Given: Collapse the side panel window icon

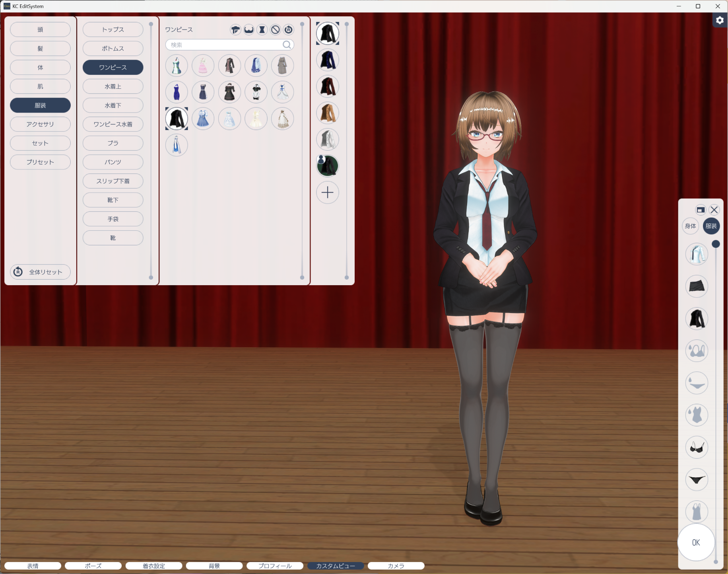Looking at the screenshot, I should pyautogui.click(x=701, y=210).
